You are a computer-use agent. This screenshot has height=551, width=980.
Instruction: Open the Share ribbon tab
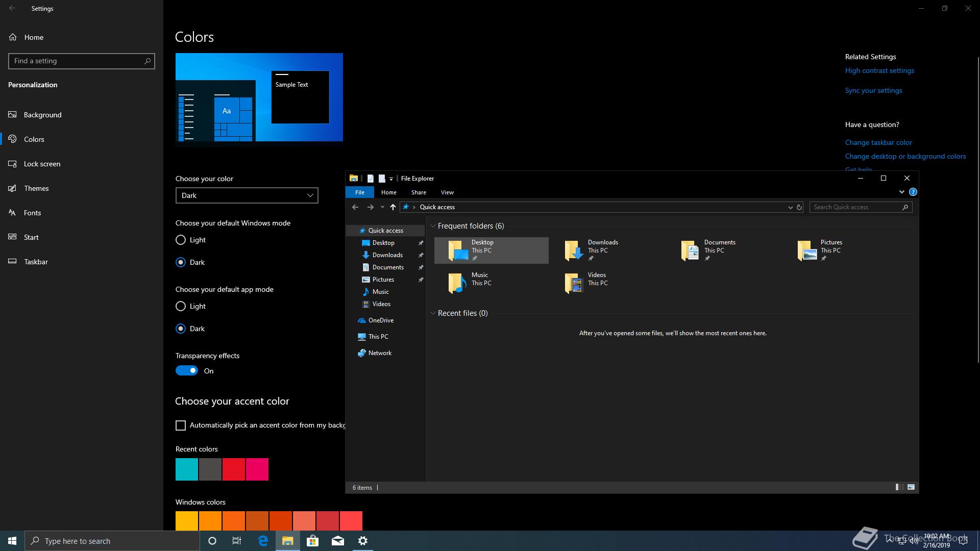click(419, 192)
